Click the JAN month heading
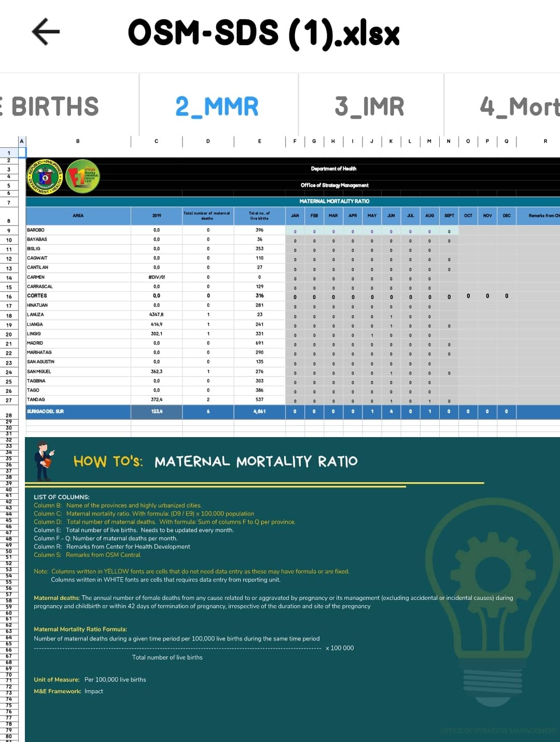The image size is (560, 742). tap(295, 216)
